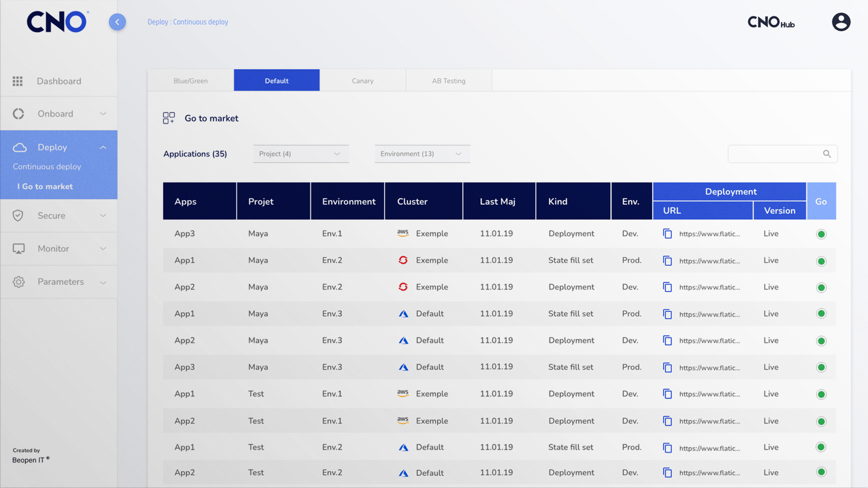Open the Project (4) filter dropdown
Image resolution: width=868 pixels, height=488 pixels.
(301, 154)
